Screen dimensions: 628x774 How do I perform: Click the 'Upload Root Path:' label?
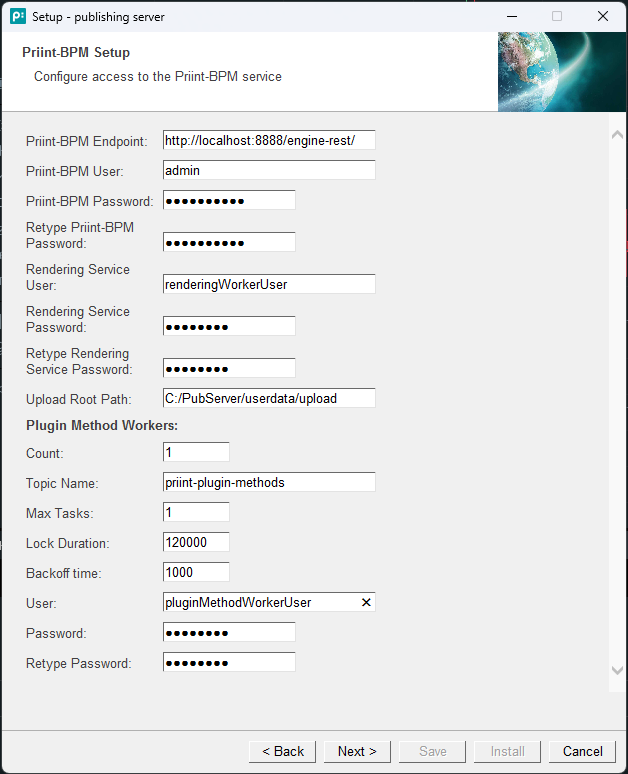click(x=78, y=399)
